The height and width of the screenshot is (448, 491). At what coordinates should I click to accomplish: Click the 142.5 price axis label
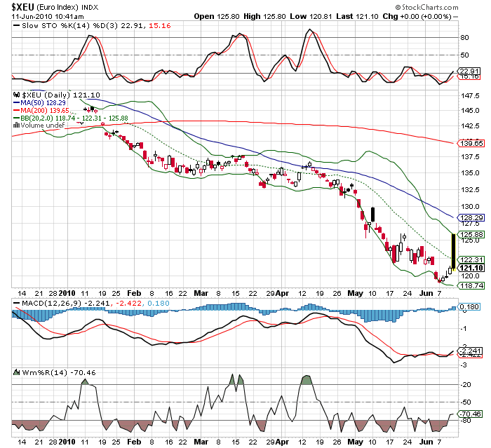[470, 126]
